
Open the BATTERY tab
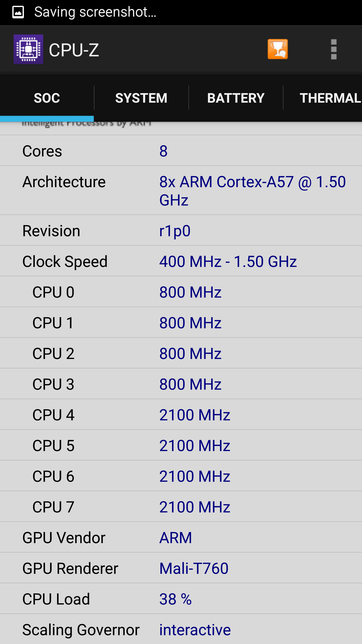coord(236,98)
